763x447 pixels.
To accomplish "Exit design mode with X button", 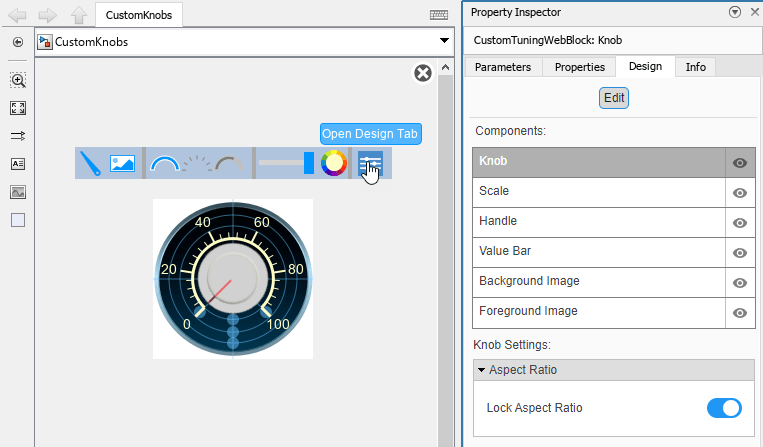I will 422,73.
